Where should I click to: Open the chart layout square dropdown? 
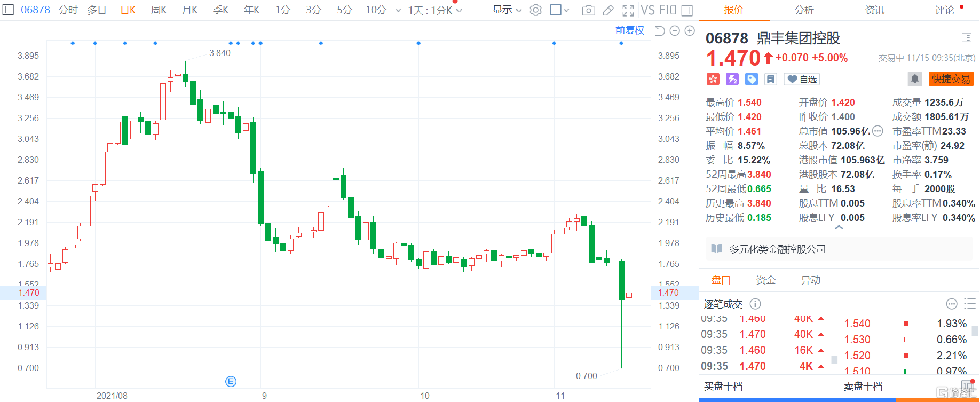click(x=559, y=10)
